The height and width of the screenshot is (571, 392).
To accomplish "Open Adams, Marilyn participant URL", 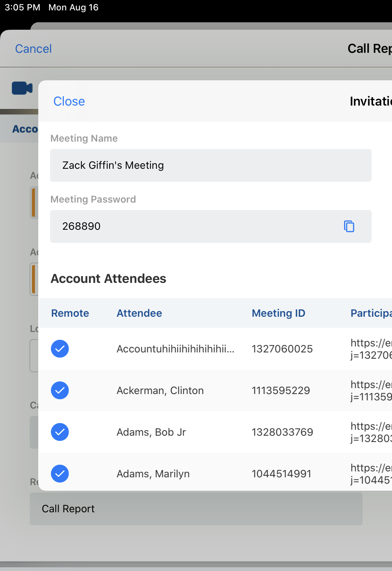I will coord(371,474).
